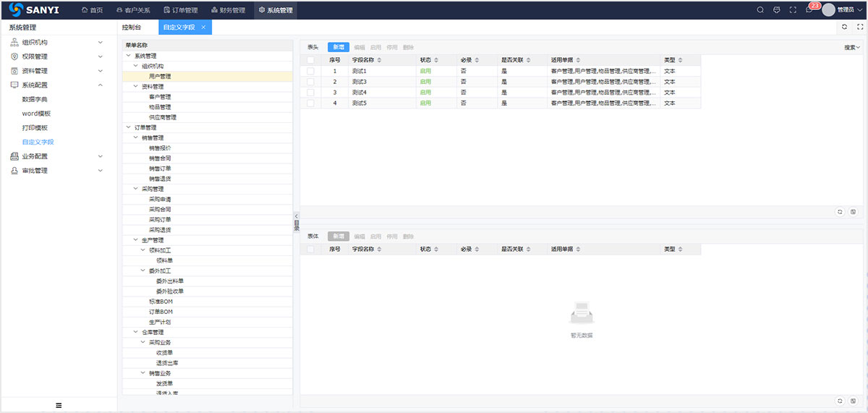Click the hamburger collapse icon at sidebar bottom

click(x=59, y=405)
